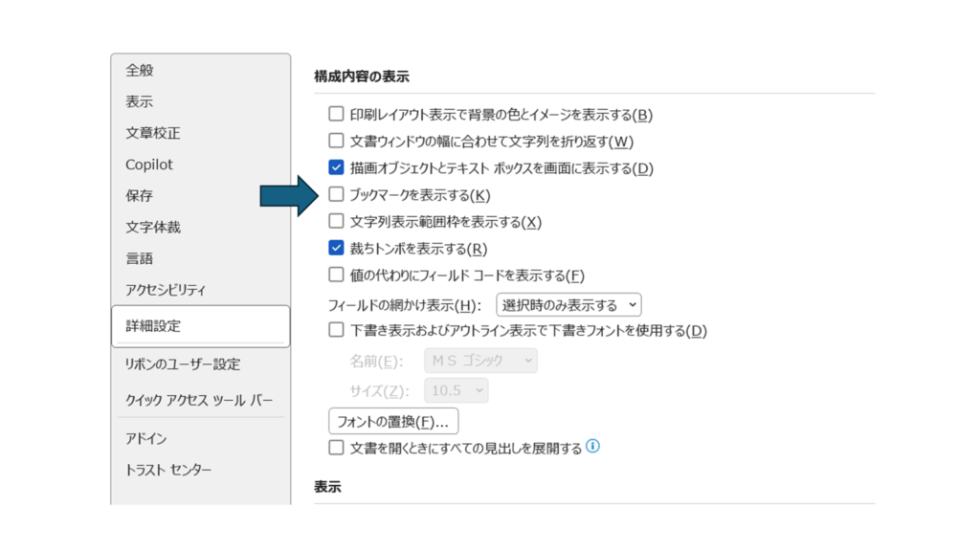
Task: Enable ブックマークを表示する checkbox
Action: 336,195
